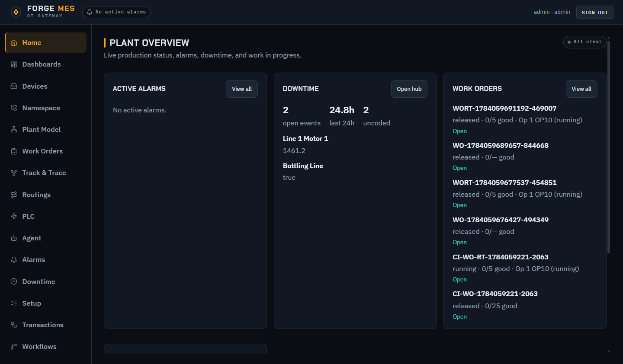Click Open under CI-WO-1784059221-2063

tap(459, 317)
